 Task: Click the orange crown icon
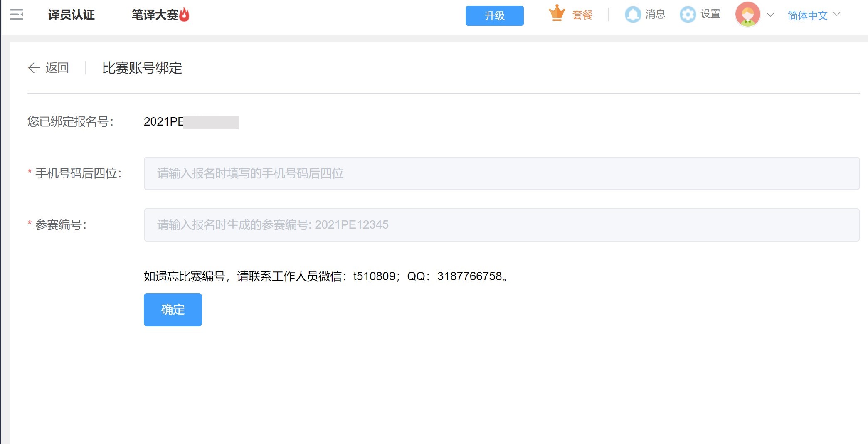(557, 13)
